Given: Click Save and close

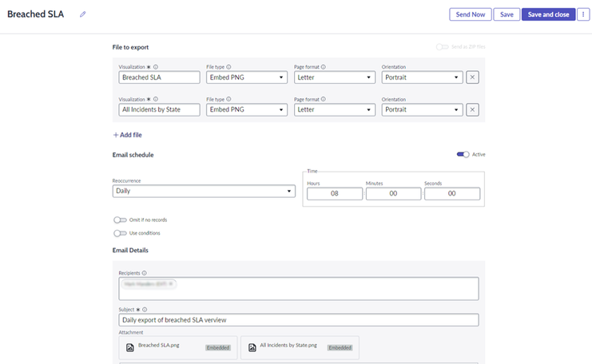Looking at the screenshot, I should (549, 14).
